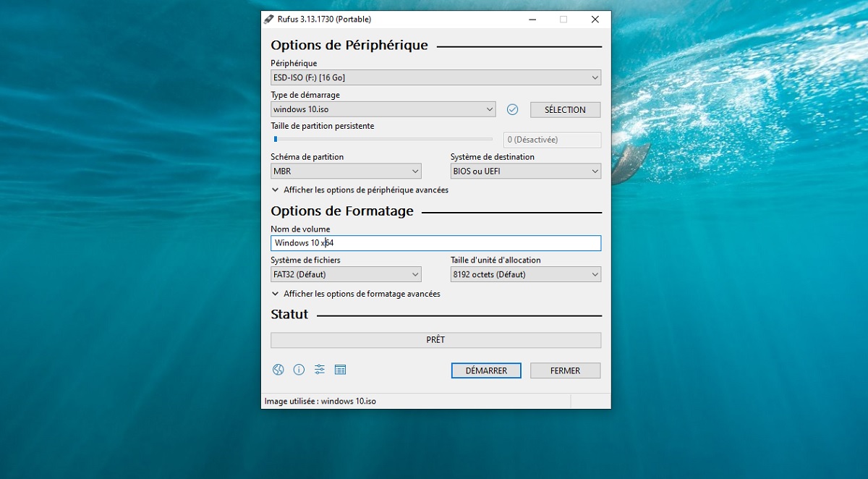
Task: Click the Rufus USB title bar icon
Action: [269, 20]
